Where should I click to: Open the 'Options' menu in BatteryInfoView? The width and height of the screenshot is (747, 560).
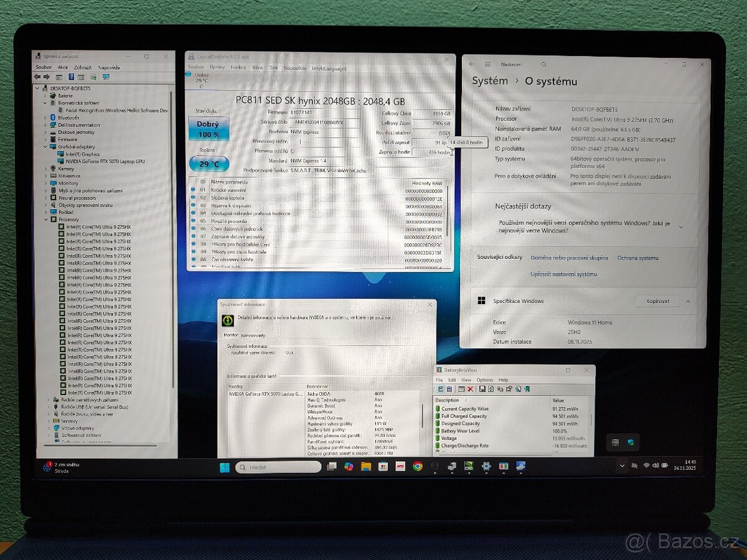[484, 380]
